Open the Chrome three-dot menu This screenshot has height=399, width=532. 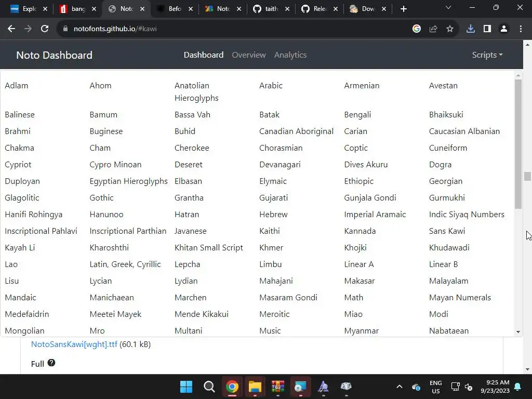coord(521,29)
